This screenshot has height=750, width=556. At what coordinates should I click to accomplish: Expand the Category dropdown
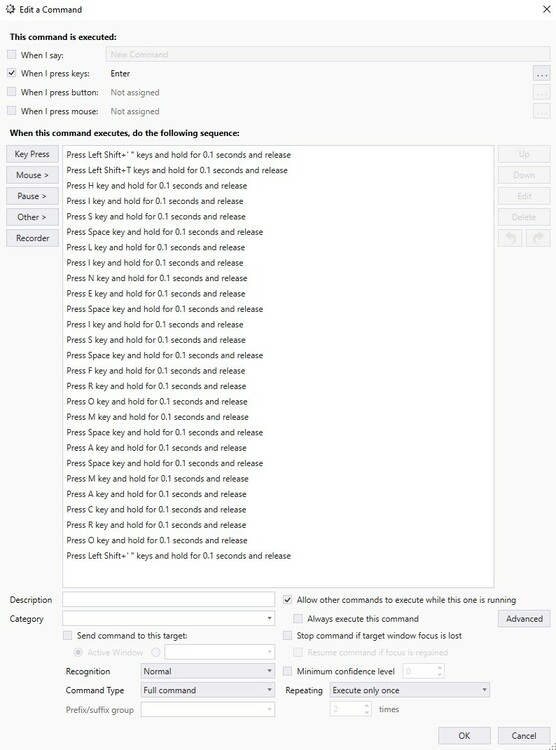[x=168, y=618]
